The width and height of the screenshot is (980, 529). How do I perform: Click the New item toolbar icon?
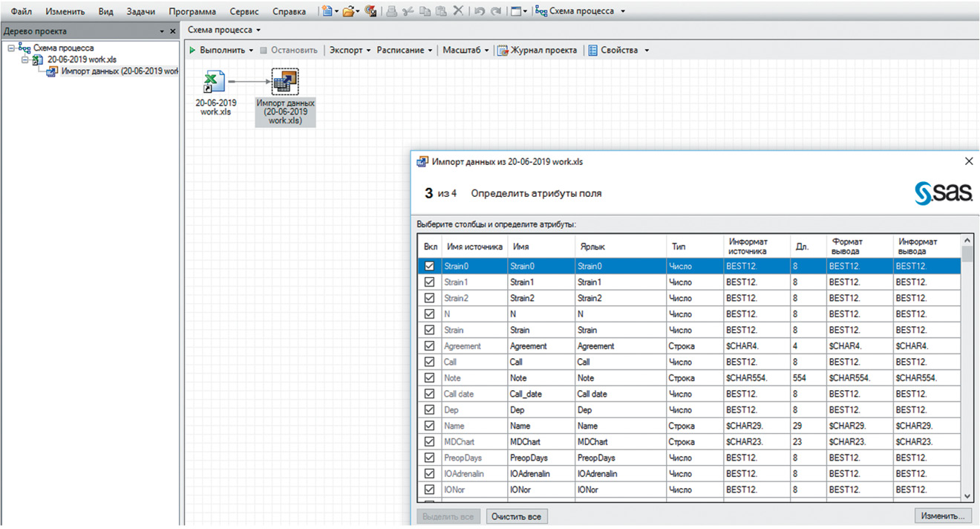(x=327, y=11)
